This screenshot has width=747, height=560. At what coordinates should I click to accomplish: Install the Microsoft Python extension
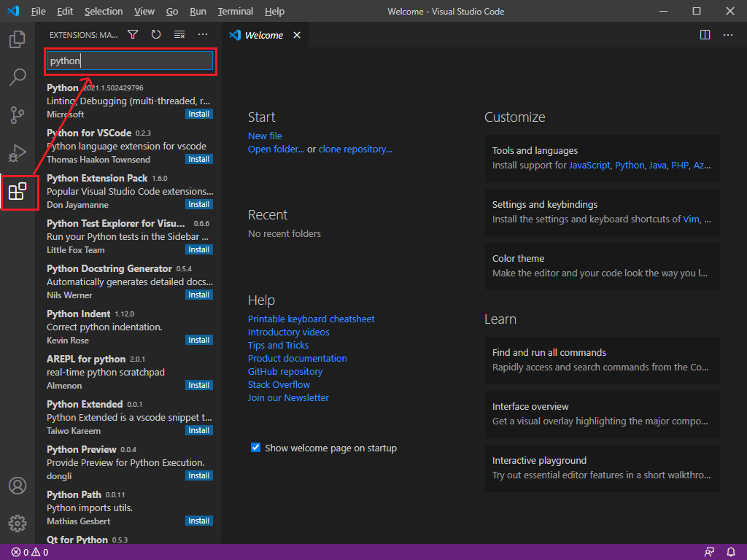pos(198,114)
